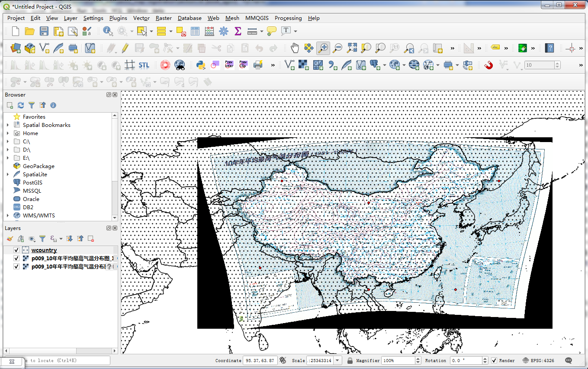Open the Scale dropdown arrow
This screenshot has height=369, width=588.
(337, 360)
